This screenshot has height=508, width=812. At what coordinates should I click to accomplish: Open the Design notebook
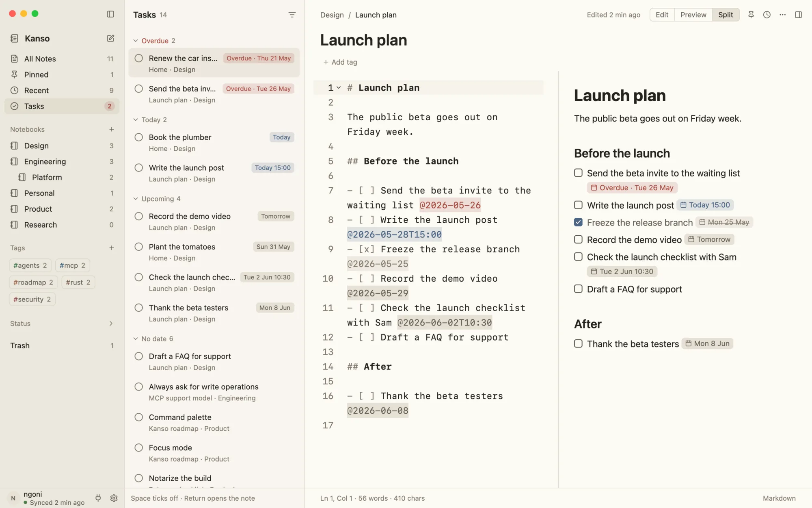coord(62,145)
